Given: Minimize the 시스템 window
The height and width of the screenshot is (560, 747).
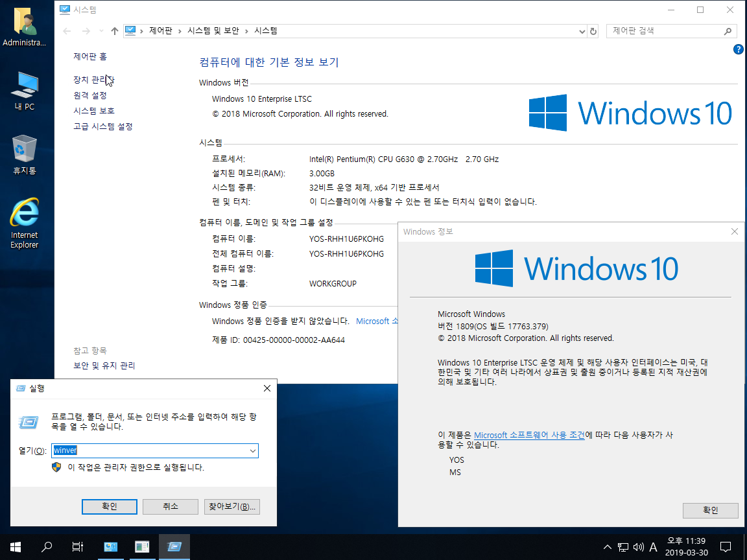Looking at the screenshot, I should (x=671, y=10).
